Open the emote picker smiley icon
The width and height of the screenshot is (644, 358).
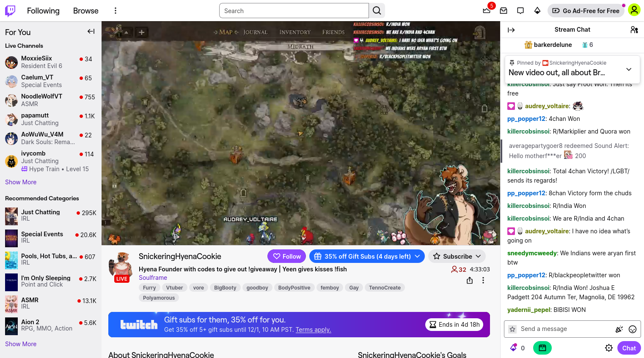[x=633, y=329]
